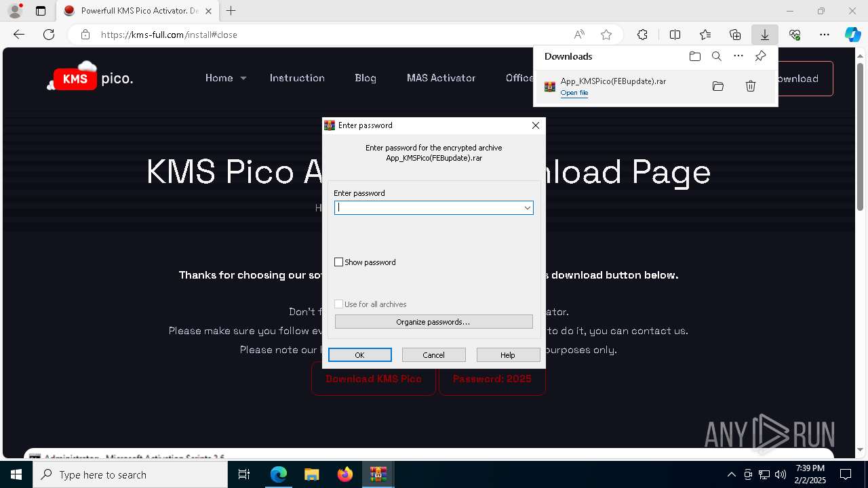View site information lock icon
The width and height of the screenshot is (868, 488).
coord(85,35)
